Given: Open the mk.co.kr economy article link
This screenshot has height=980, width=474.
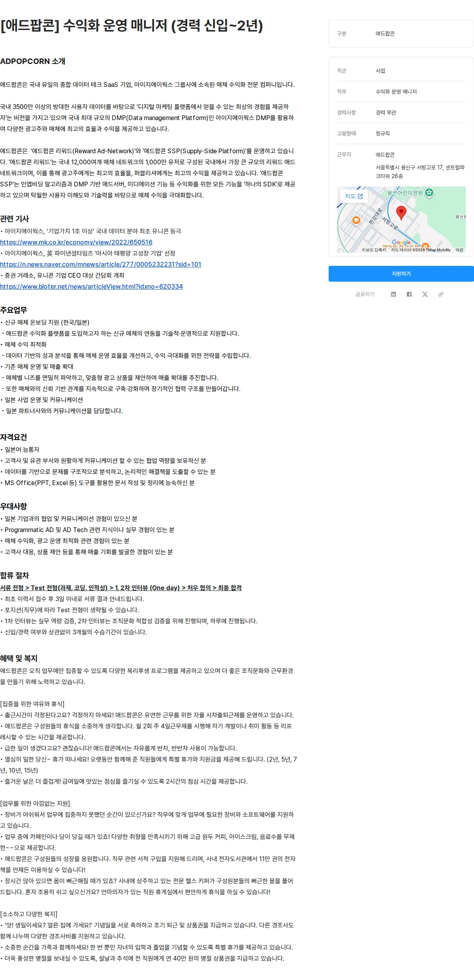Looking at the screenshot, I should 76,242.
